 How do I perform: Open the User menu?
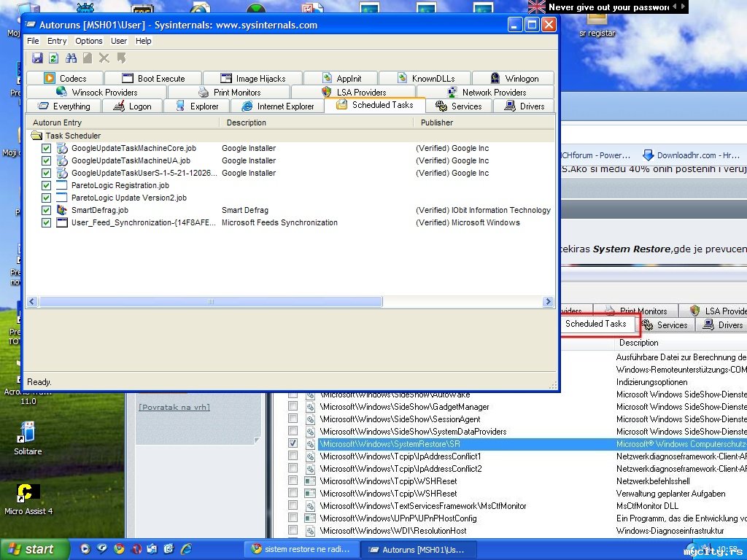pyautogui.click(x=119, y=41)
